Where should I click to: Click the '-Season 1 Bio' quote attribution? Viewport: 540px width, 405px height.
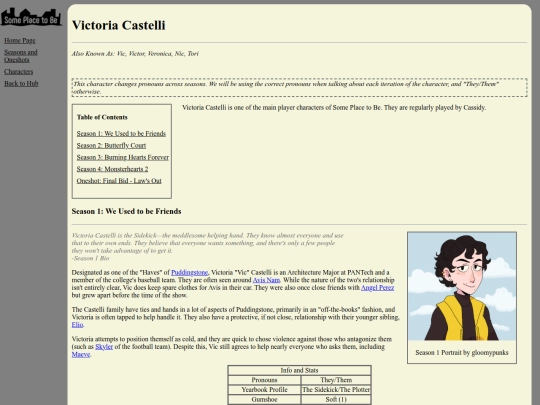(x=90, y=258)
